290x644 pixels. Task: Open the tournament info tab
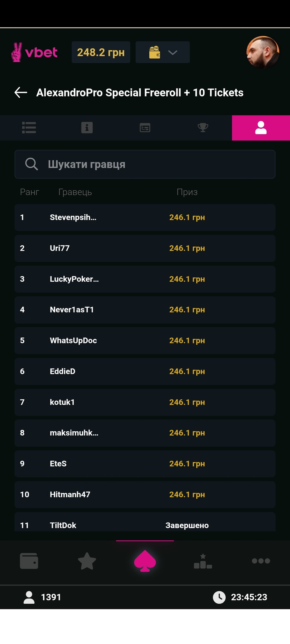(87, 128)
